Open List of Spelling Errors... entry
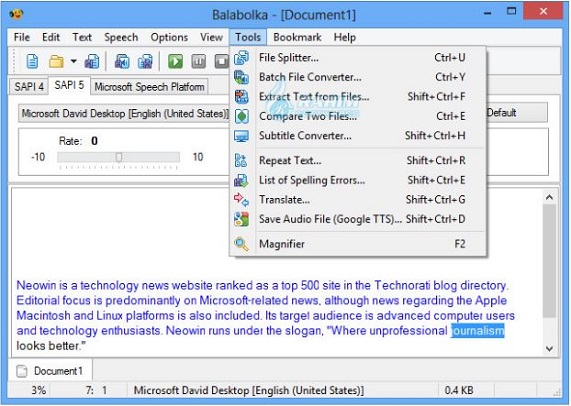This screenshot has width=571, height=406. (358, 180)
